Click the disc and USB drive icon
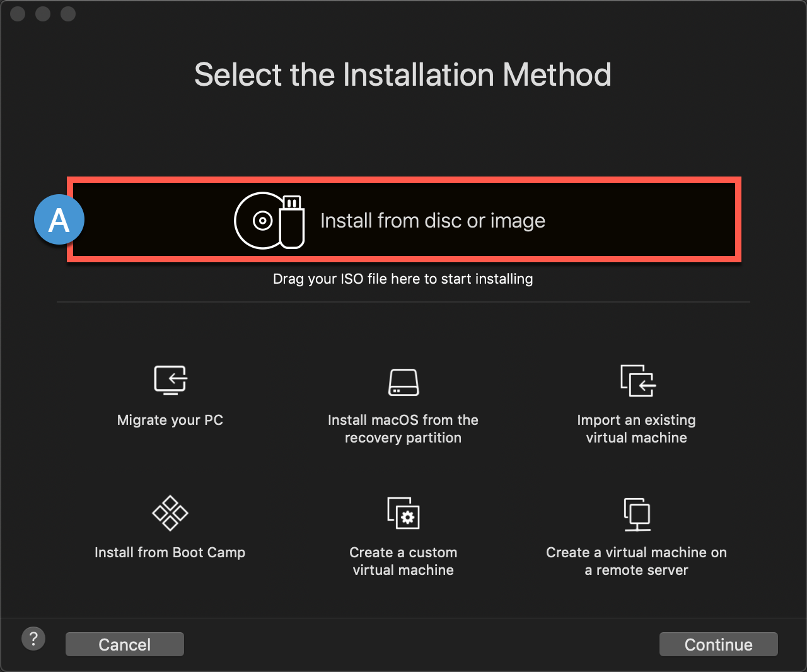The height and width of the screenshot is (672, 807). click(x=269, y=221)
